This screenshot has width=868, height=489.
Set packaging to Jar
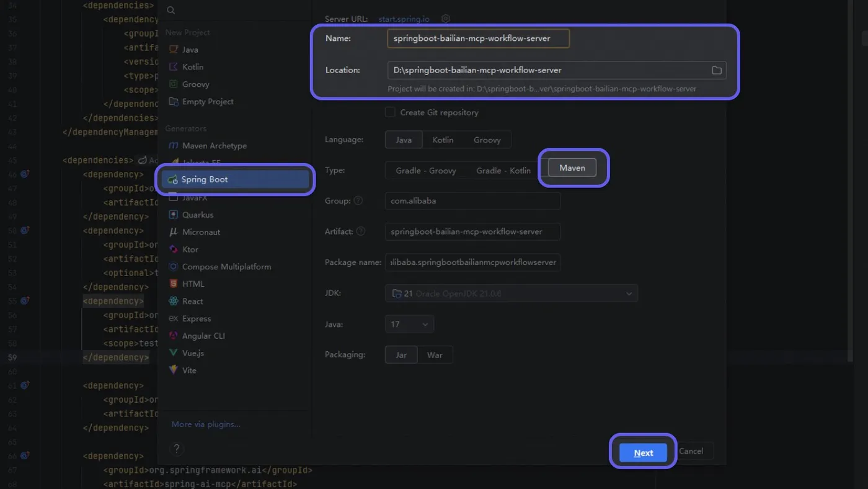click(x=401, y=355)
